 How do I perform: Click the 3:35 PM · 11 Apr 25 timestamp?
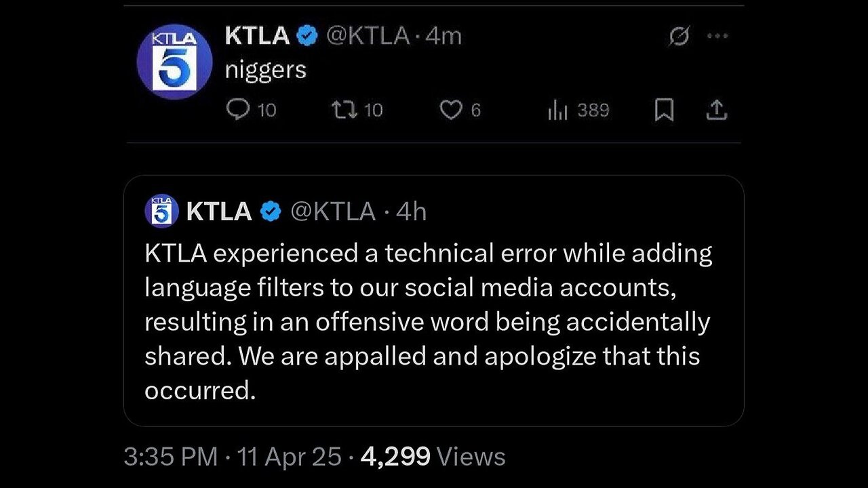(x=232, y=457)
